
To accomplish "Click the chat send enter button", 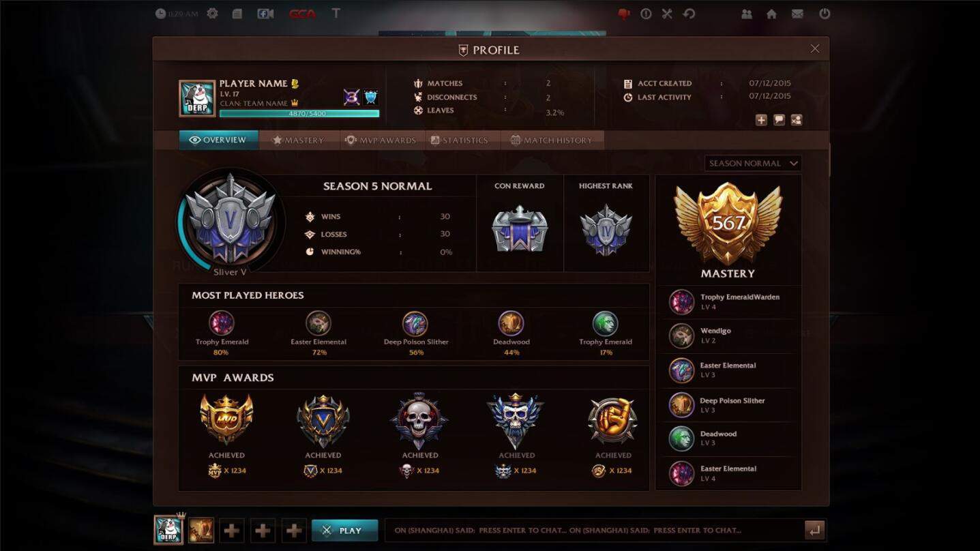I will (814, 530).
